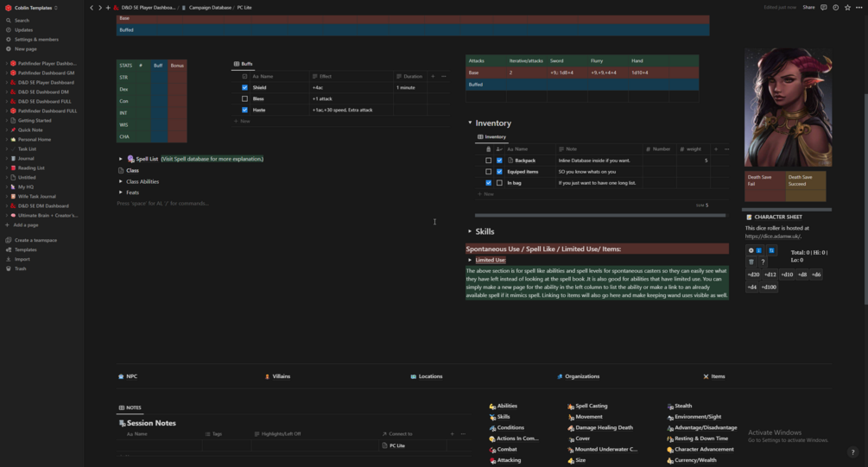This screenshot has height=467, width=868.
Task: Click the favorite star icon in top bar
Action: 847,8
